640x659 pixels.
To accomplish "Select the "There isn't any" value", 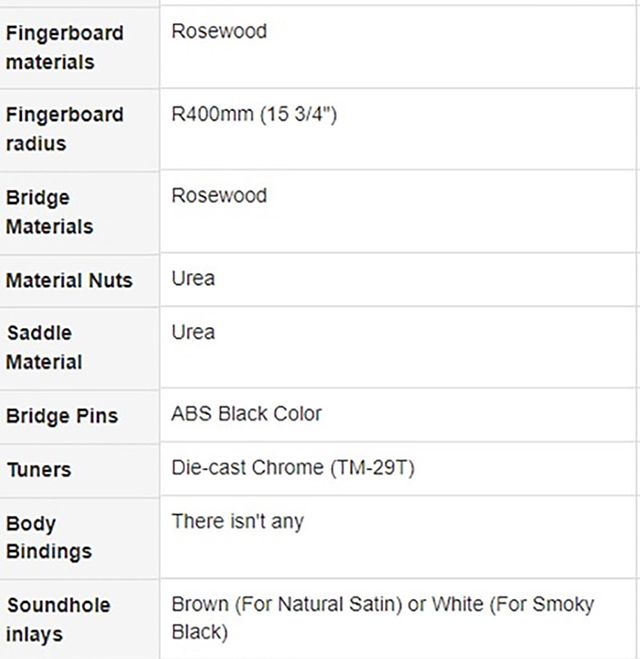I will coord(237,521).
